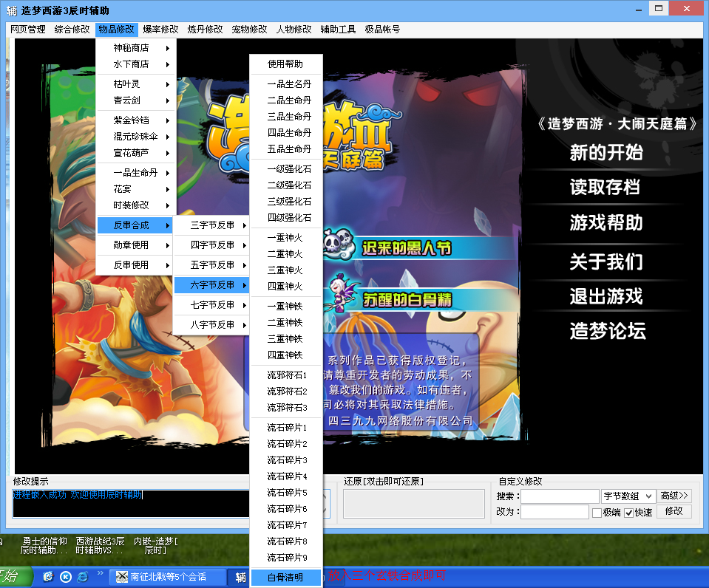Image resolution: width=709 pixels, height=588 pixels.
Task: Open the 宠物修改 menu
Action: pyautogui.click(x=249, y=30)
